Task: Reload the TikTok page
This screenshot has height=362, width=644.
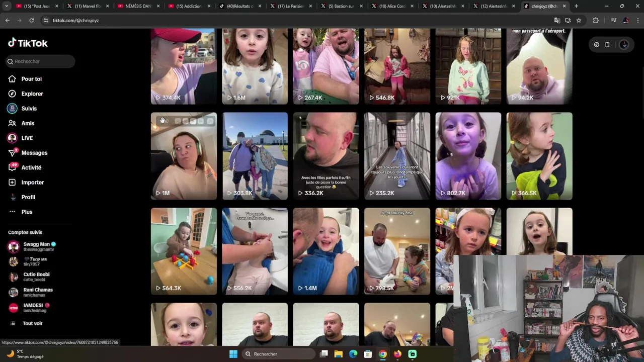Action: point(31,20)
